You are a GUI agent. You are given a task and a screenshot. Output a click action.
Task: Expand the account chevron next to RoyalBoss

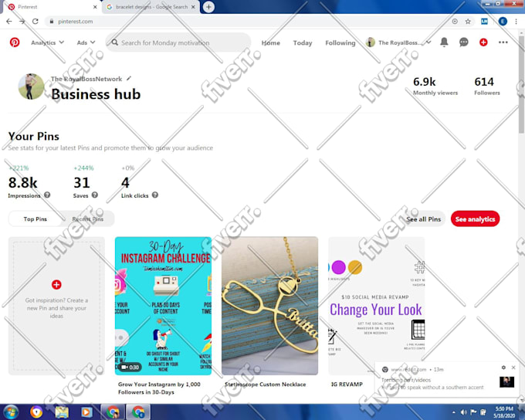[x=428, y=42]
